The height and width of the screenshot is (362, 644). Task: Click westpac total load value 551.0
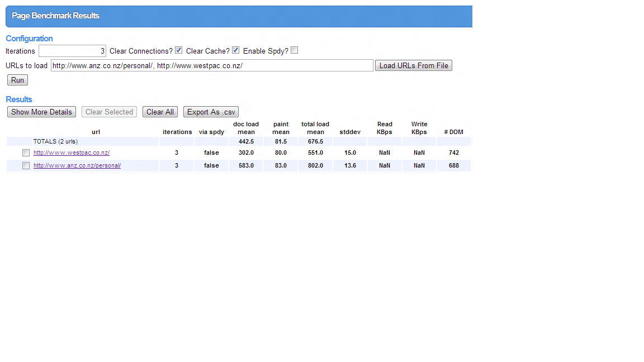315,153
